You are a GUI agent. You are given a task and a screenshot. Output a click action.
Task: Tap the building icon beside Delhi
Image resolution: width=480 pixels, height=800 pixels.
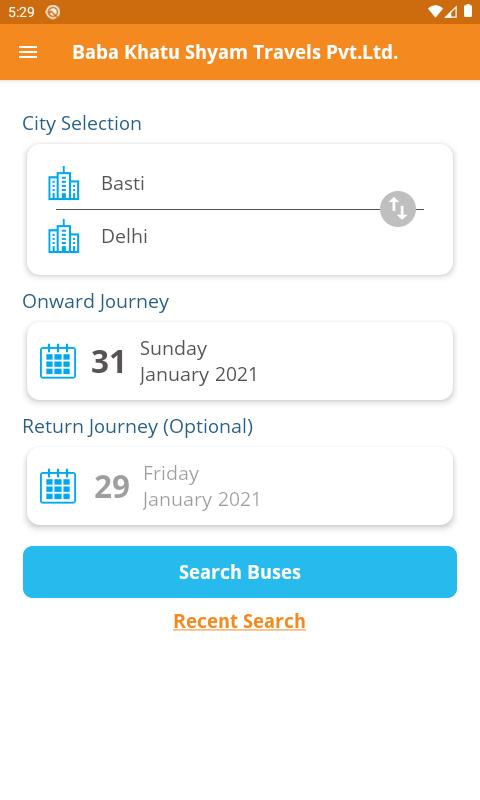[64, 236]
